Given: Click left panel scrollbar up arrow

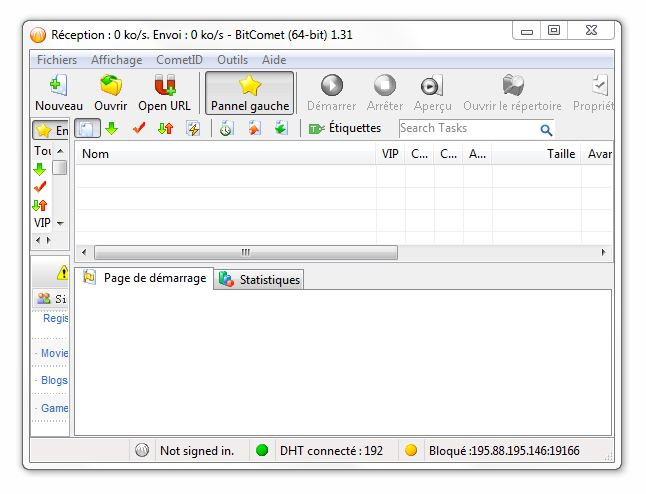Looking at the screenshot, I should [x=60, y=151].
